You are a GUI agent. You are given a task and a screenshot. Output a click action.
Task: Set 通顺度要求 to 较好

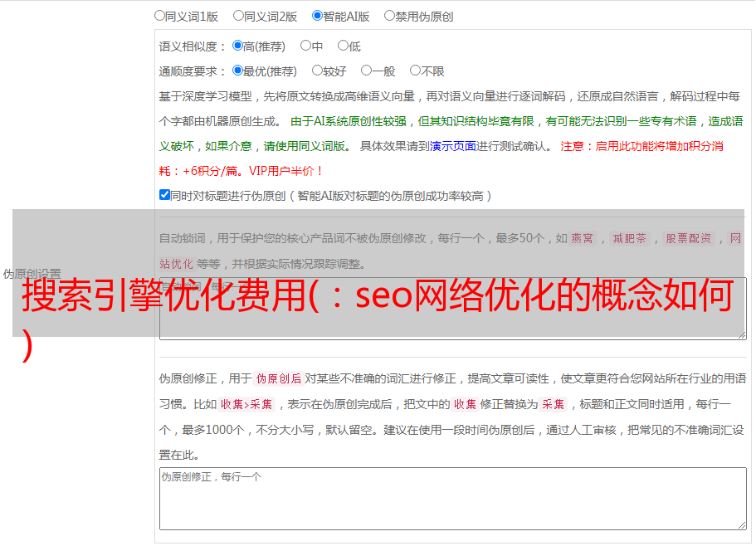[x=317, y=71]
